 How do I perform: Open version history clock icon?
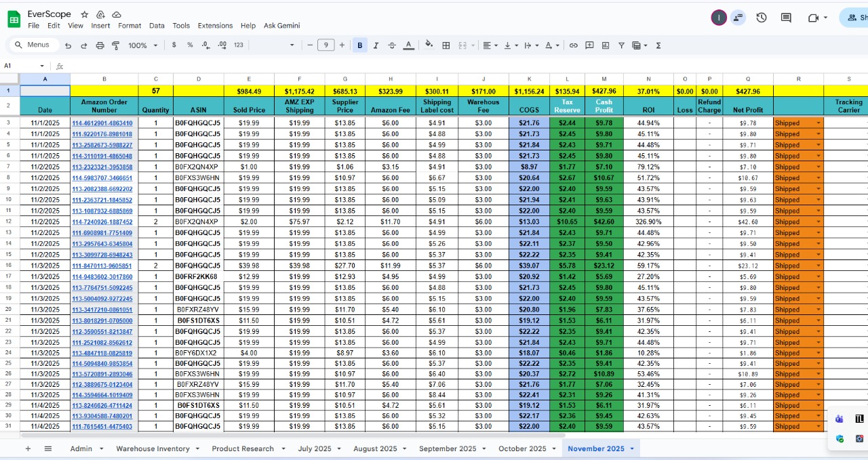pyautogui.click(x=762, y=18)
